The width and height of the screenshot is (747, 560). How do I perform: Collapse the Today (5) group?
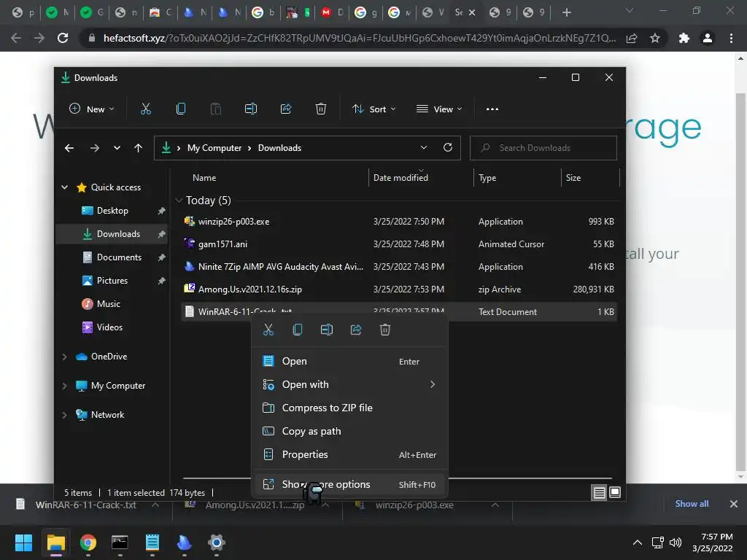coord(179,201)
